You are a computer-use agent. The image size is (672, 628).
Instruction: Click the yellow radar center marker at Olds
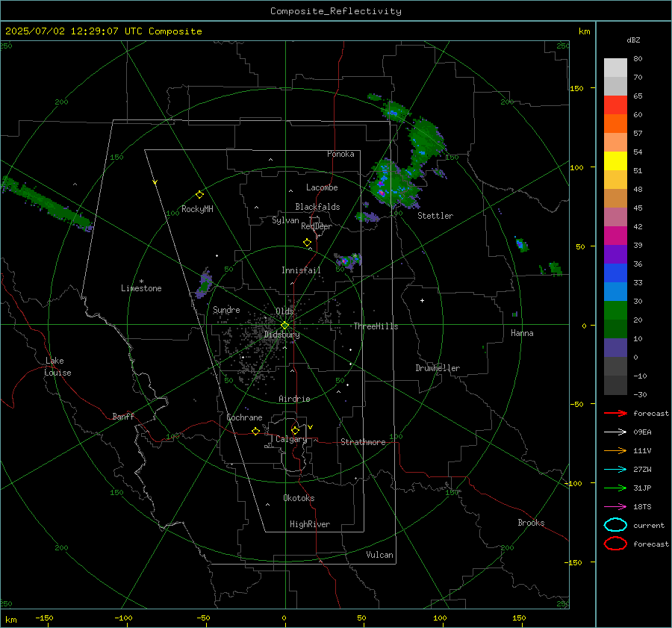pos(285,326)
